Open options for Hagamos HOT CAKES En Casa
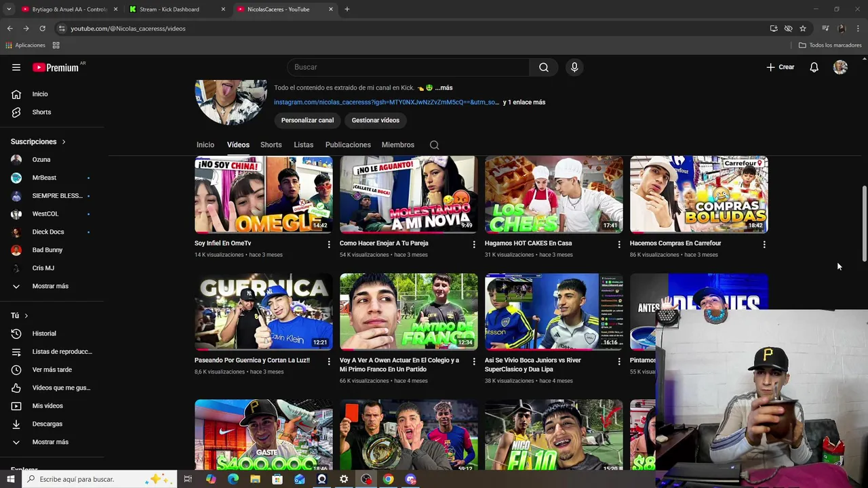868x488 pixels. [x=619, y=244]
